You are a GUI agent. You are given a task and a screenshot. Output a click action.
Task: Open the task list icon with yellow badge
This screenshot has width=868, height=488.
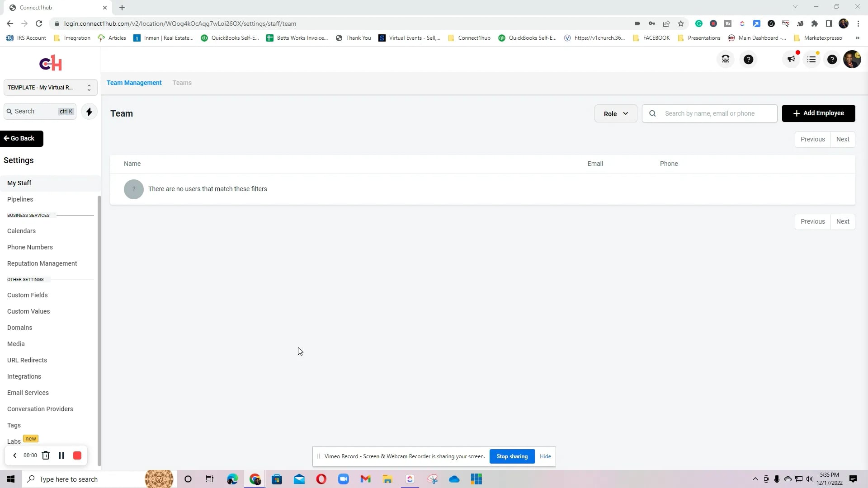click(x=812, y=59)
